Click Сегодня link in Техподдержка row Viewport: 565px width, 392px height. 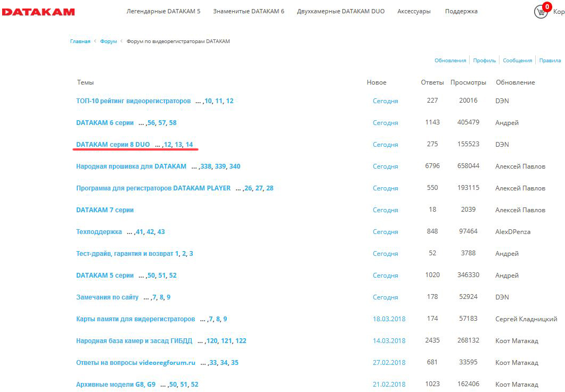[x=385, y=232]
